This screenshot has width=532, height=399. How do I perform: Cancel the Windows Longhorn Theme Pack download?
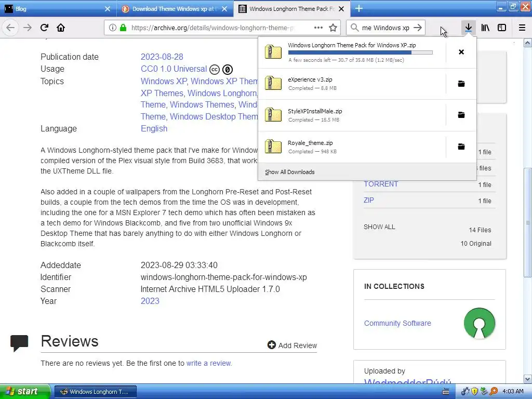pos(461,52)
